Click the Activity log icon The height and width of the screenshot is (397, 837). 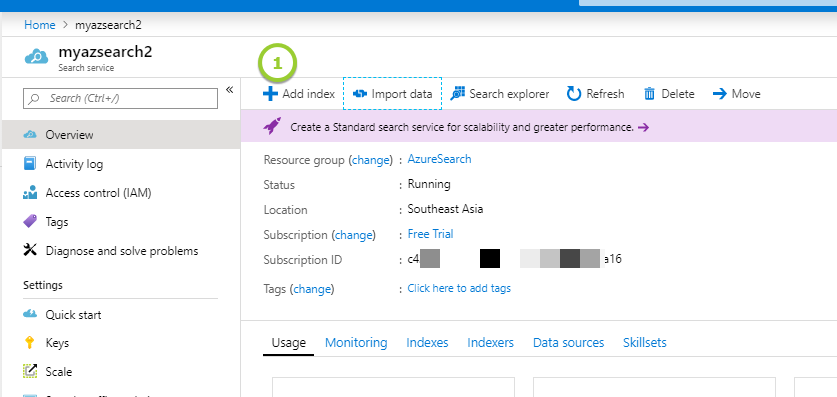pyautogui.click(x=30, y=163)
